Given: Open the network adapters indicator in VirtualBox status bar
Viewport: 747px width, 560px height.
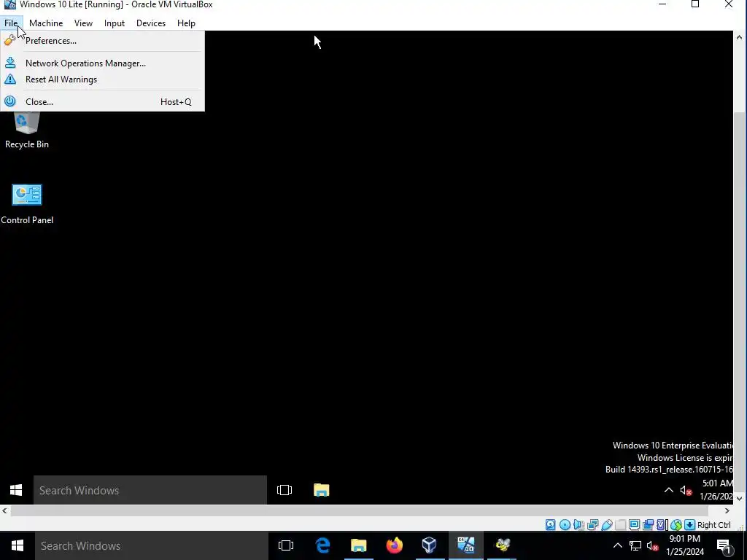Looking at the screenshot, I should [x=592, y=525].
